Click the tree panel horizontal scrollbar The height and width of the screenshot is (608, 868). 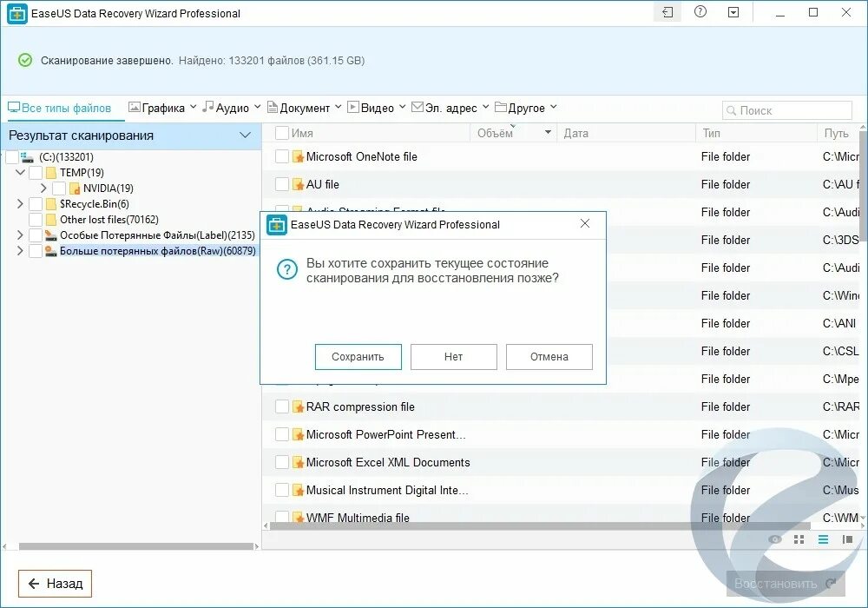pos(136,546)
